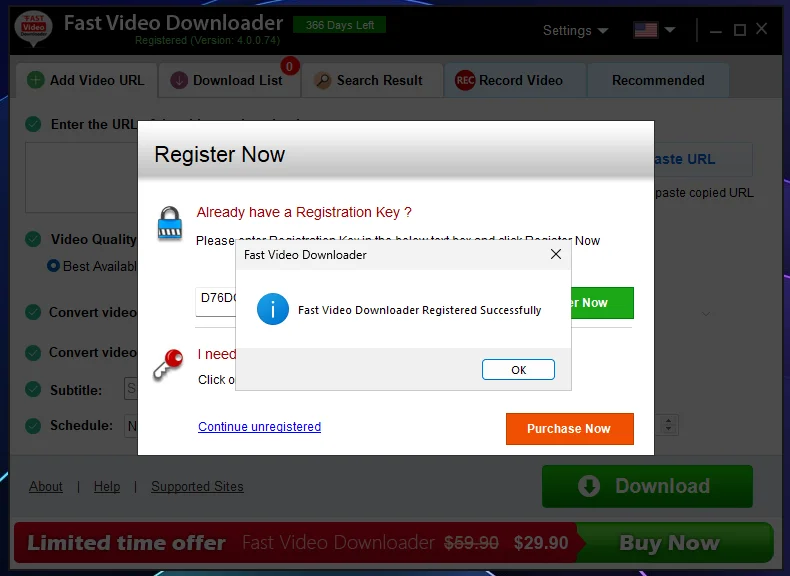
Task: Click the blue information icon in message box
Action: [x=273, y=309]
